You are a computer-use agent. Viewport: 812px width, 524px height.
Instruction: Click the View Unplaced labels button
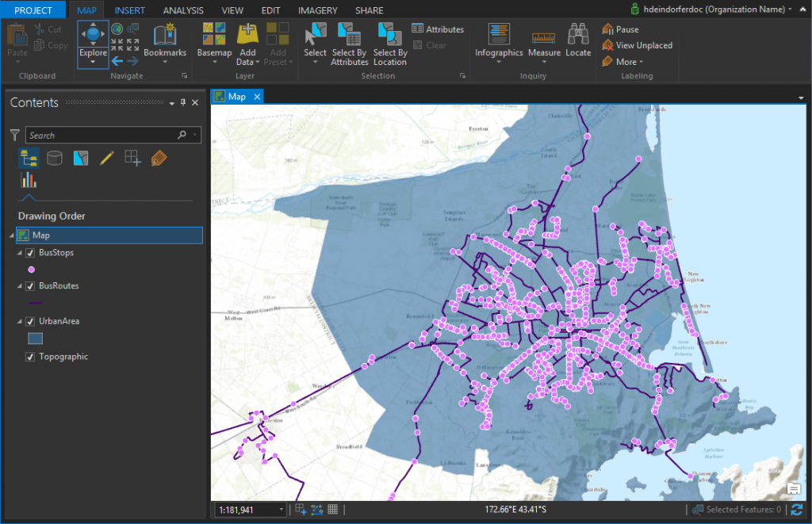point(637,45)
